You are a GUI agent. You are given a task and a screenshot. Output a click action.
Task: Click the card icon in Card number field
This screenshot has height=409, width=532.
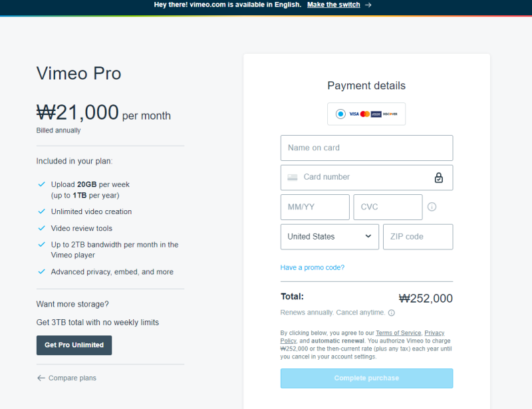[x=293, y=178]
